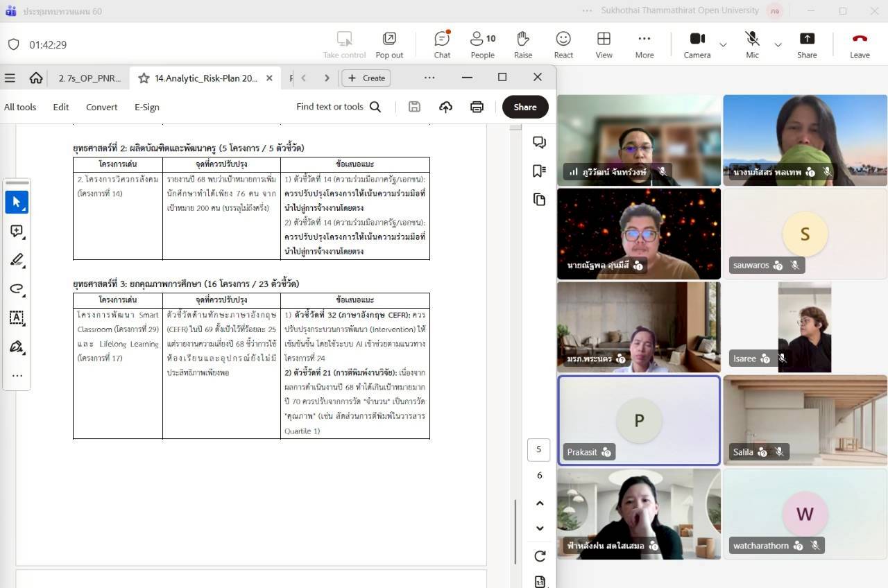Rotate the page view clockwise
This screenshot has width=888, height=588.
pyautogui.click(x=539, y=556)
